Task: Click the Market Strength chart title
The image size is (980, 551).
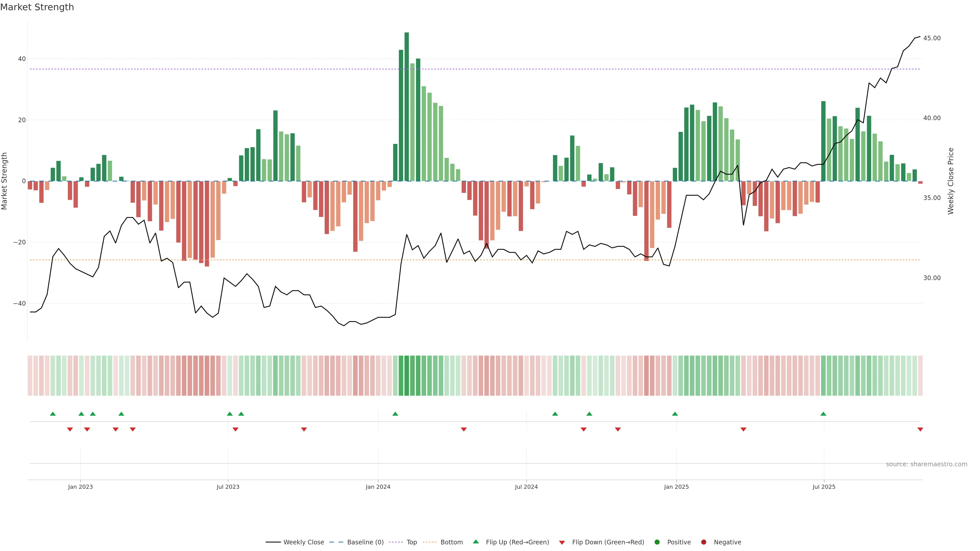Action: (x=37, y=7)
